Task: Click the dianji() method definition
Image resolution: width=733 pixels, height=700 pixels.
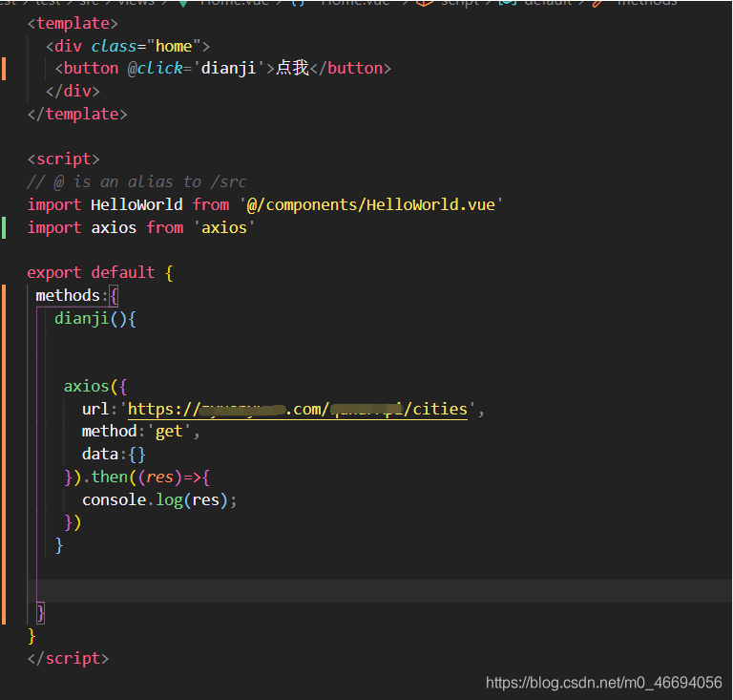Action: [x=94, y=318]
